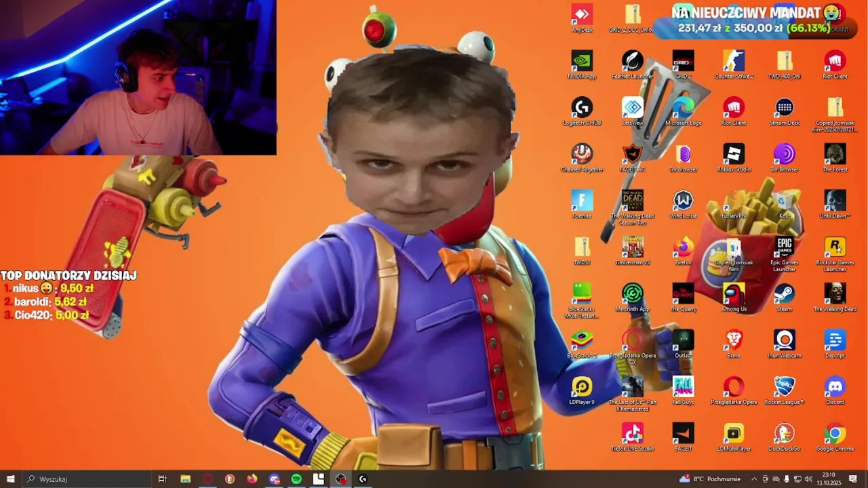This screenshot has width=868, height=488.
Task: Open the 8°C Pochmurnie weather widget
Action: click(x=709, y=479)
